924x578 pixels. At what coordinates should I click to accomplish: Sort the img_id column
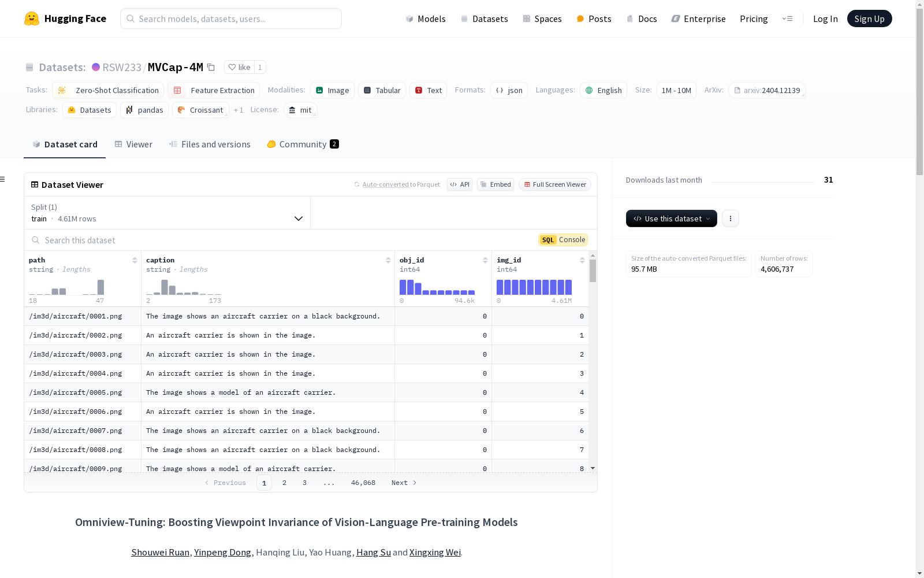[582, 260]
